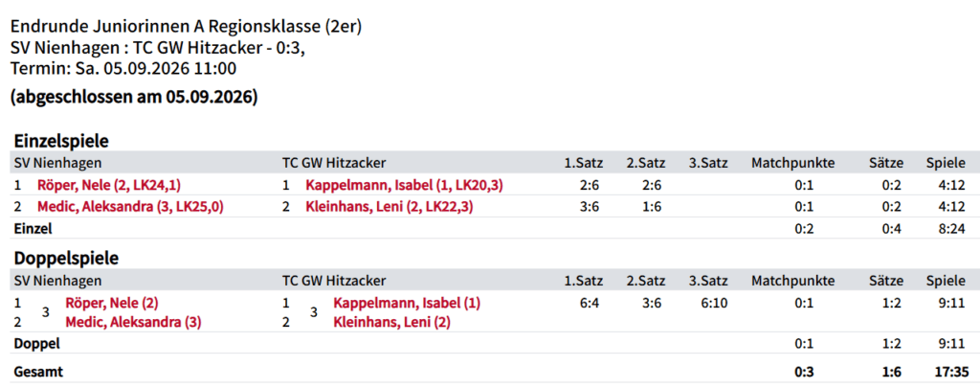
Task: Open Kleinhans, Leni (2) doubles link
Action: click(x=391, y=323)
